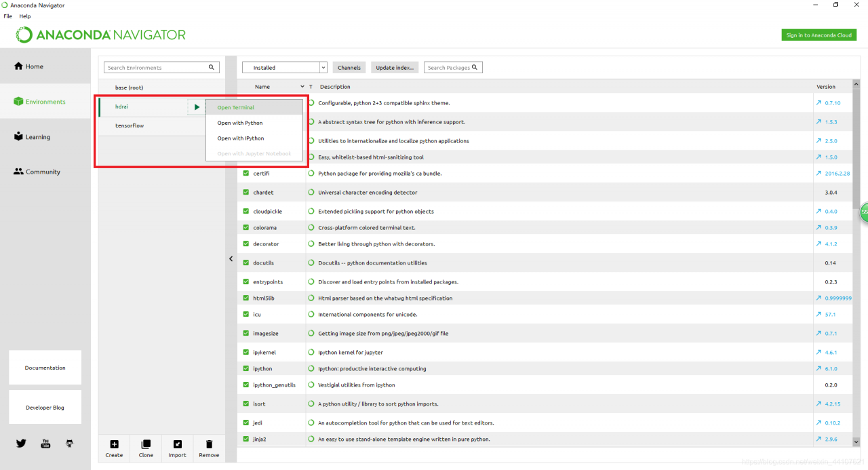Open the File menu
This screenshot has height=470, width=868.
pyautogui.click(x=8, y=16)
